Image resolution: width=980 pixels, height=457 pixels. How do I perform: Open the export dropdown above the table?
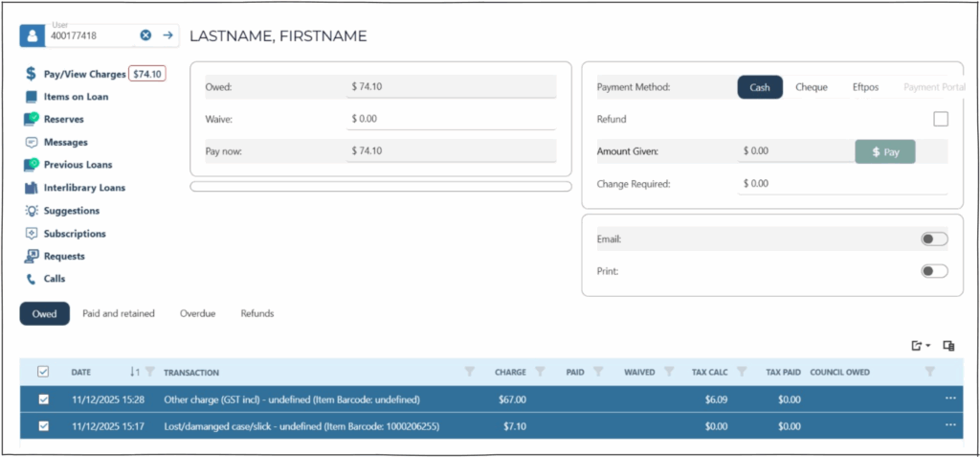click(921, 346)
